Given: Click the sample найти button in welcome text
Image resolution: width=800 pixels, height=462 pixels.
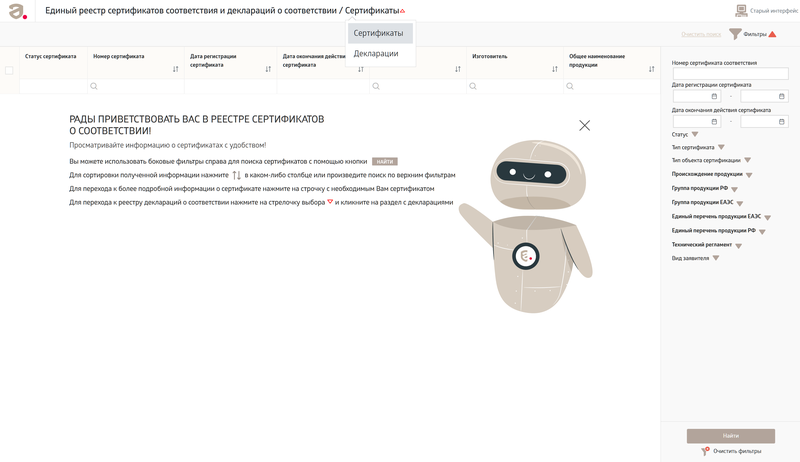Looking at the screenshot, I should tap(385, 161).
